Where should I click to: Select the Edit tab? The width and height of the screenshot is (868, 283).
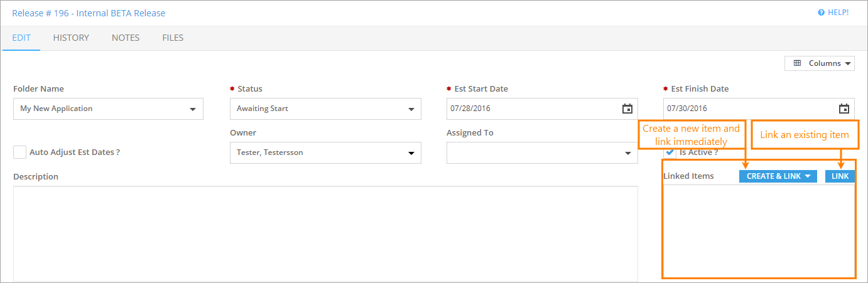click(21, 38)
